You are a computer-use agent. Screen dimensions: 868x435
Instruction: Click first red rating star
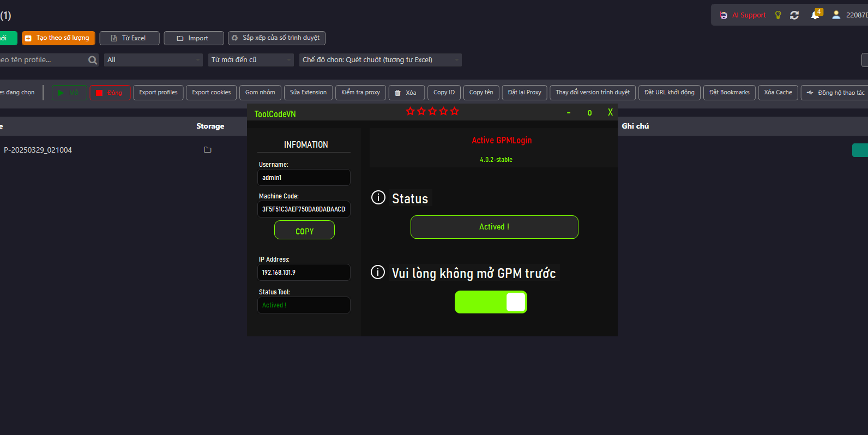[410, 111]
